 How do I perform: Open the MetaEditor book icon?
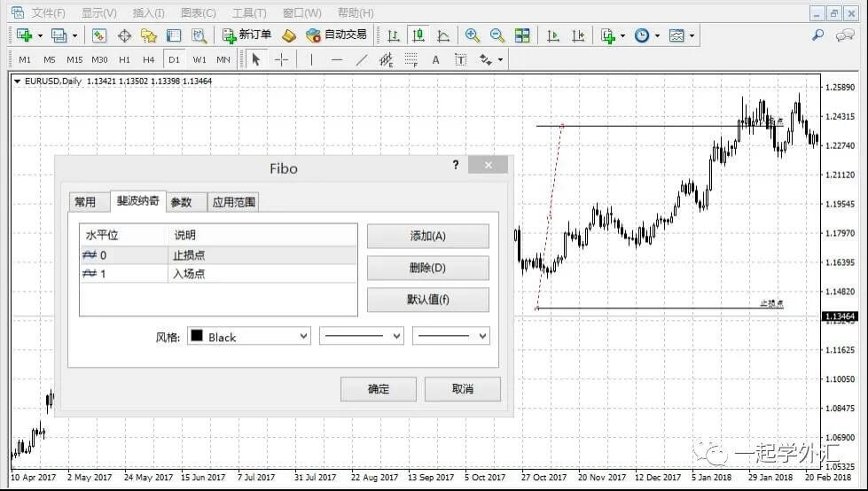coord(289,36)
